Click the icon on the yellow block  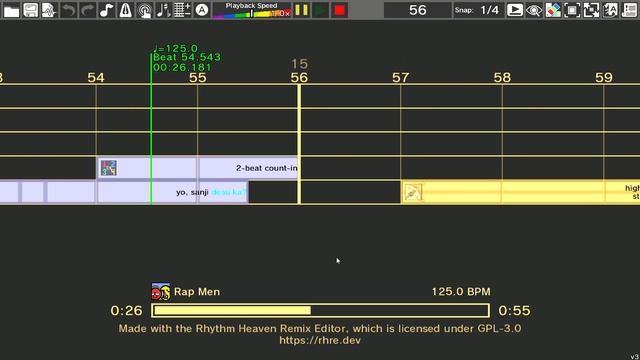click(x=412, y=192)
